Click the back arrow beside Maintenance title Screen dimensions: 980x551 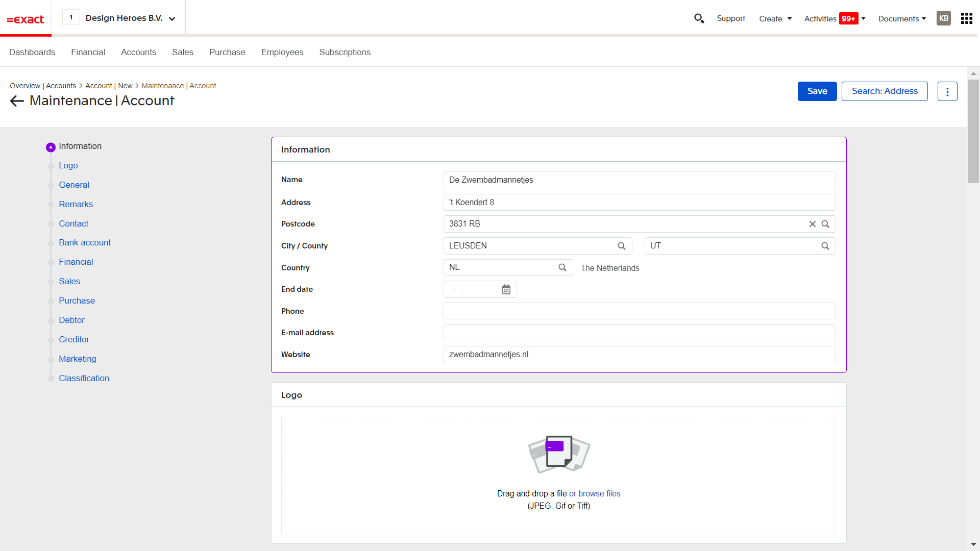tap(17, 101)
